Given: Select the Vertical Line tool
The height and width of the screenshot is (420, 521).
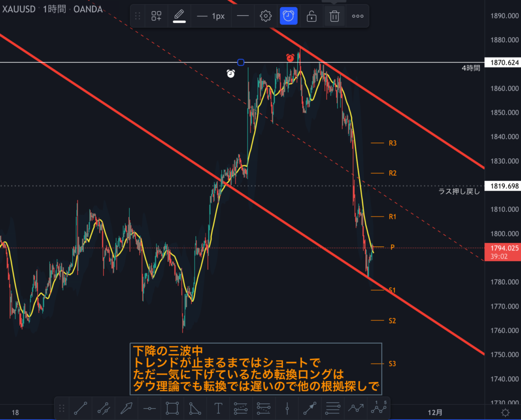Looking at the screenshot, I should (x=287, y=408).
